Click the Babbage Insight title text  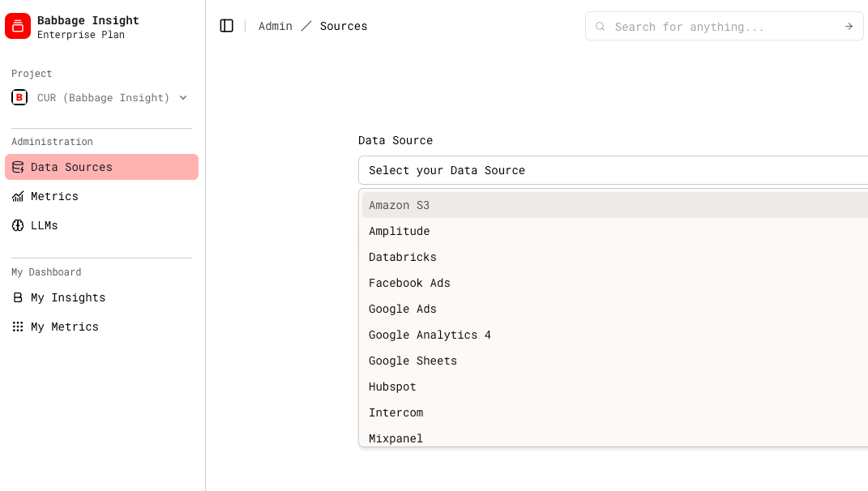88,20
